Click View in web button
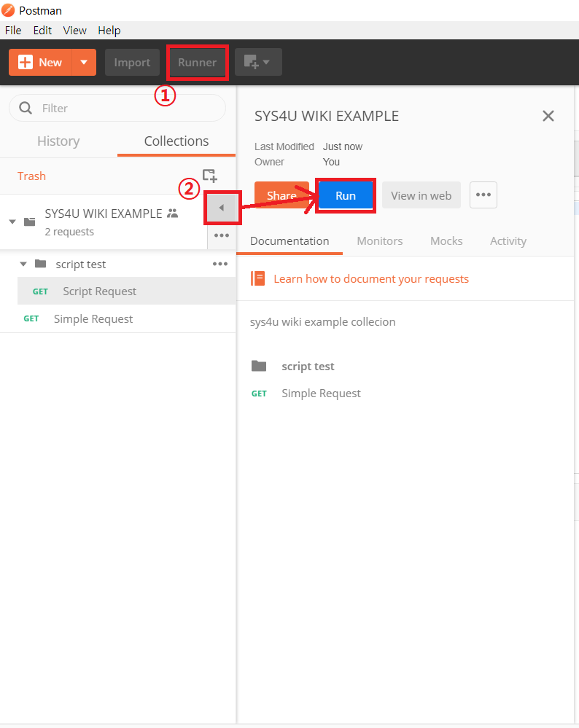Viewport: 579px width, 728px height. pyautogui.click(x=421, y=195)
